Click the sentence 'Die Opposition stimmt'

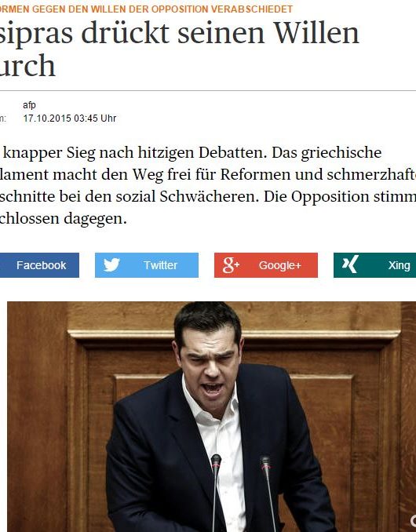coord(340,196)
